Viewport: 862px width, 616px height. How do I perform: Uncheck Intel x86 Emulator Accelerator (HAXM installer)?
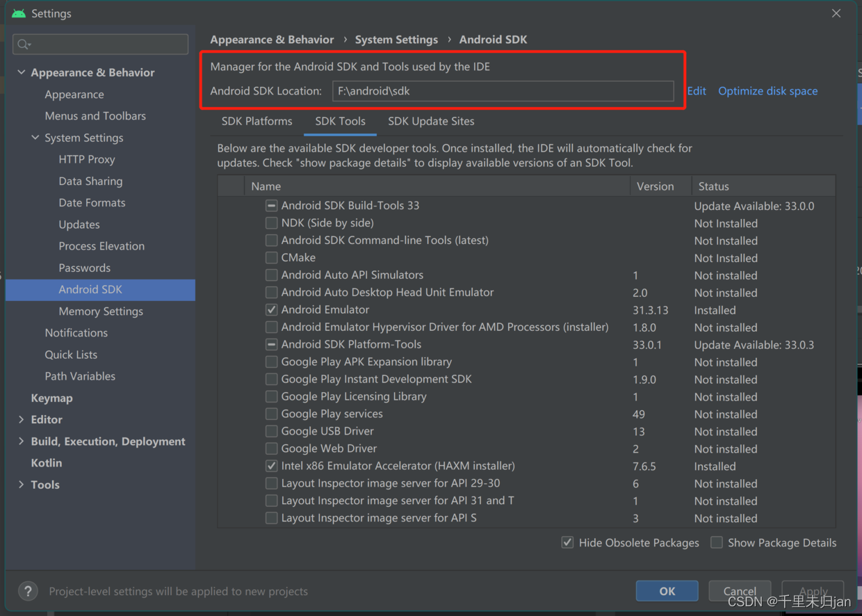coord(272,467)
